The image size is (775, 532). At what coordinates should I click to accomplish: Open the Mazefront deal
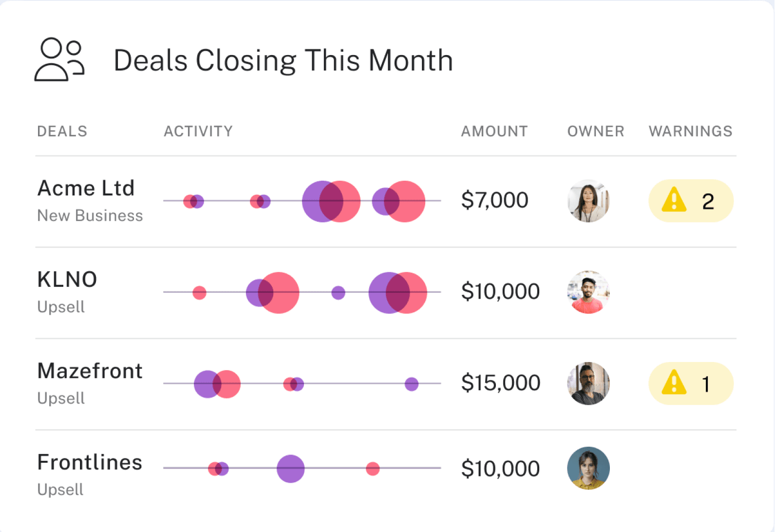(90, 371)
